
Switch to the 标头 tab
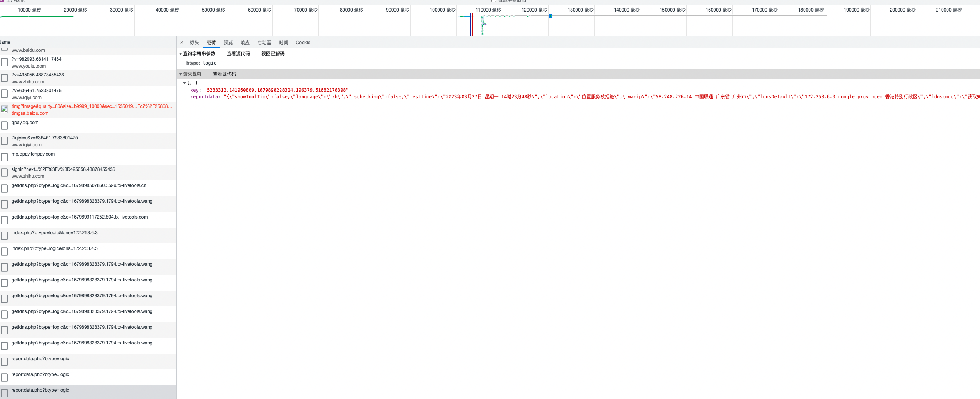tap(194, 43)
